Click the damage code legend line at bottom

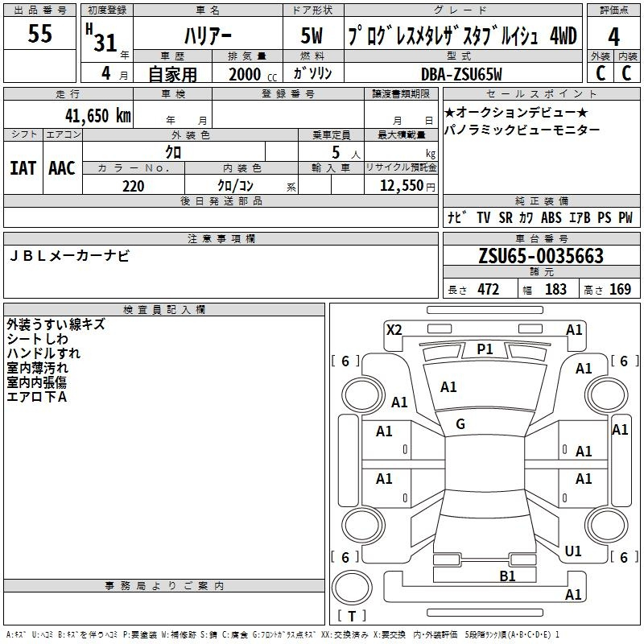[x=283, y=635]
